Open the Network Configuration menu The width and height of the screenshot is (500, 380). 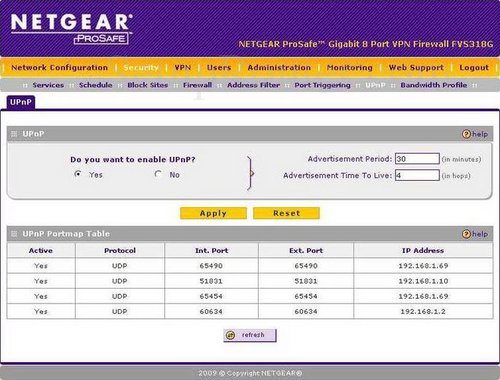pyautogui.click(x=60, y=67)
